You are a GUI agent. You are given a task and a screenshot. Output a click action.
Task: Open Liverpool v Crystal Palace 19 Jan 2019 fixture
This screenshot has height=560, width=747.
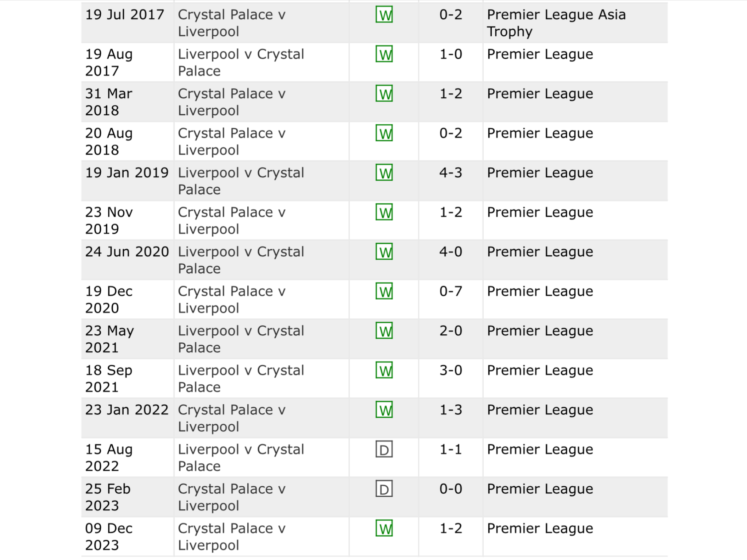[241, 181]
